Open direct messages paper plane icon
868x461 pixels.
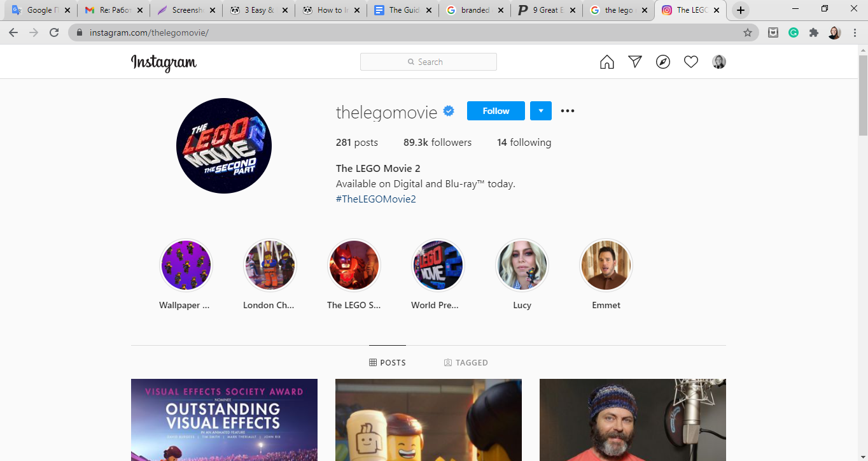[x=635, y=62]
